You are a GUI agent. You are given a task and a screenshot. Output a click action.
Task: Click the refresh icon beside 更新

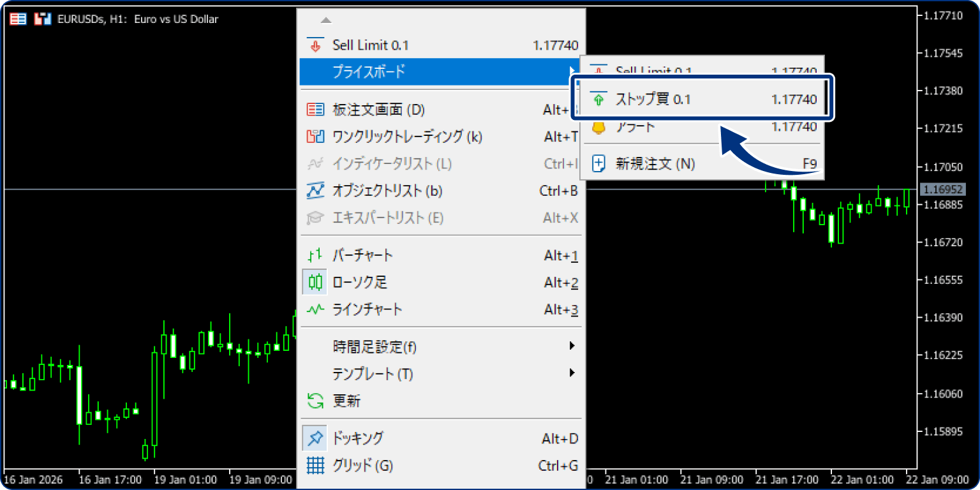pos(315,401)
